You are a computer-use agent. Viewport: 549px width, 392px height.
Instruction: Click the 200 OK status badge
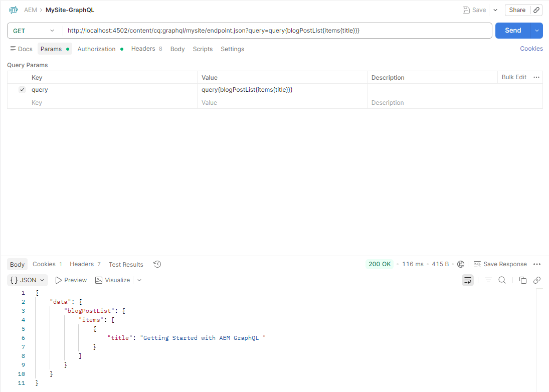380,264
